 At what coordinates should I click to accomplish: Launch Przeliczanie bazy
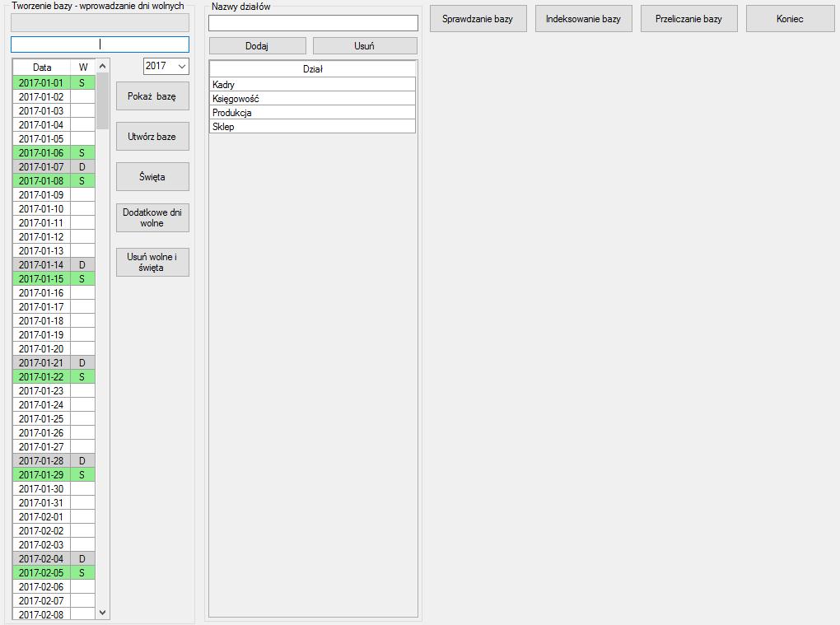pyautogui.click(x=689, y=19)
